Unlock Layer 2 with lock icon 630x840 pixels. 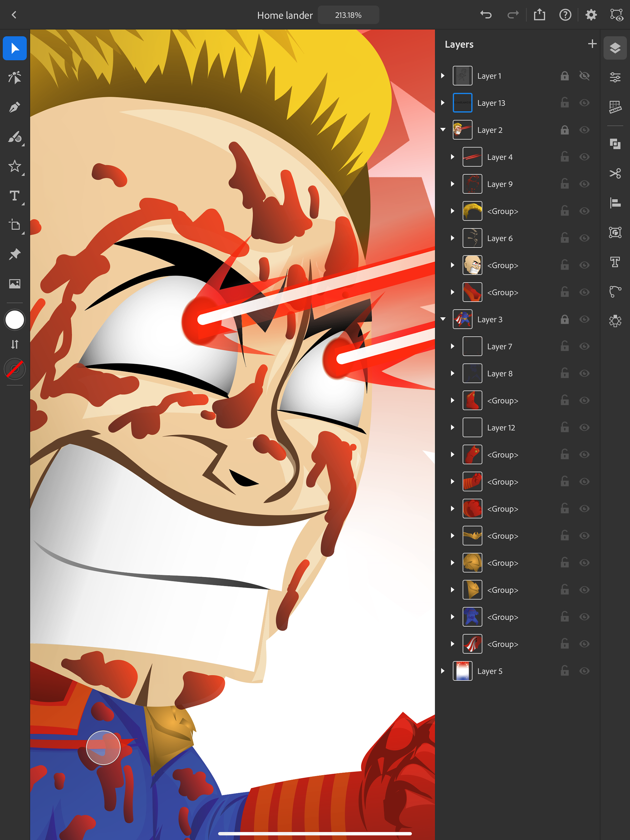pos(564,130)
